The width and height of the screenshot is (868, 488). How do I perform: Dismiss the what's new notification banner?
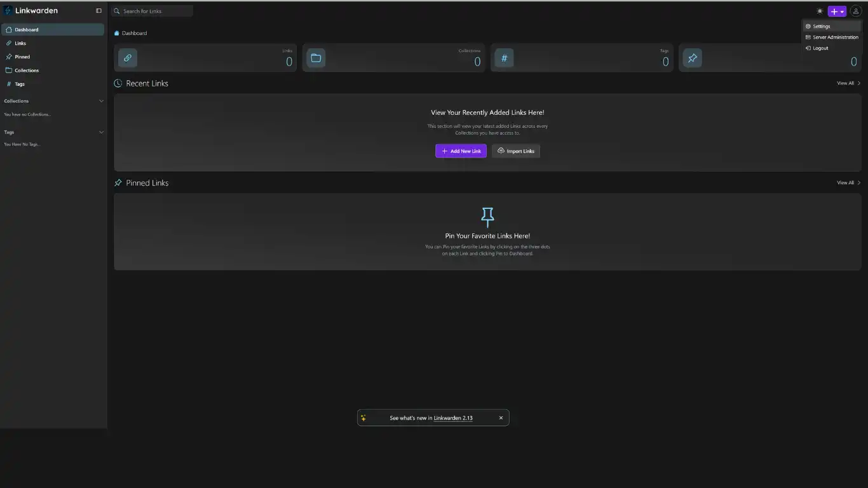click(x=501, y=418)
